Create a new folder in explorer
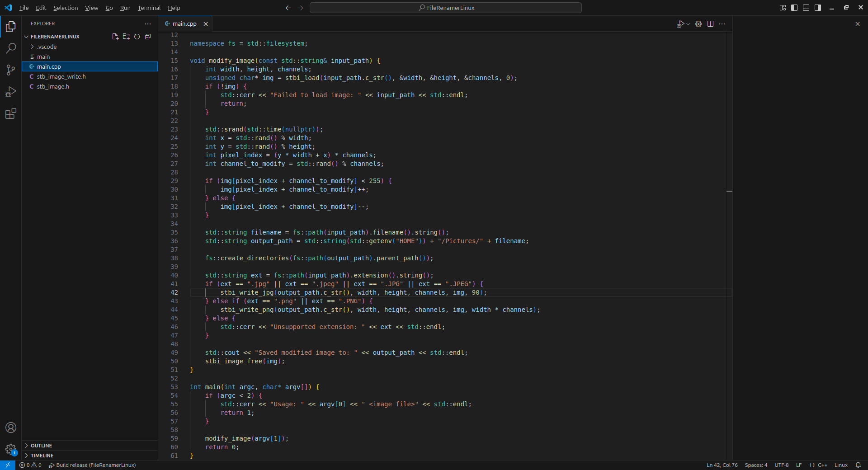The height and width of the screenshot is (470, 868). pyautogui.click(x=126, y=37)
